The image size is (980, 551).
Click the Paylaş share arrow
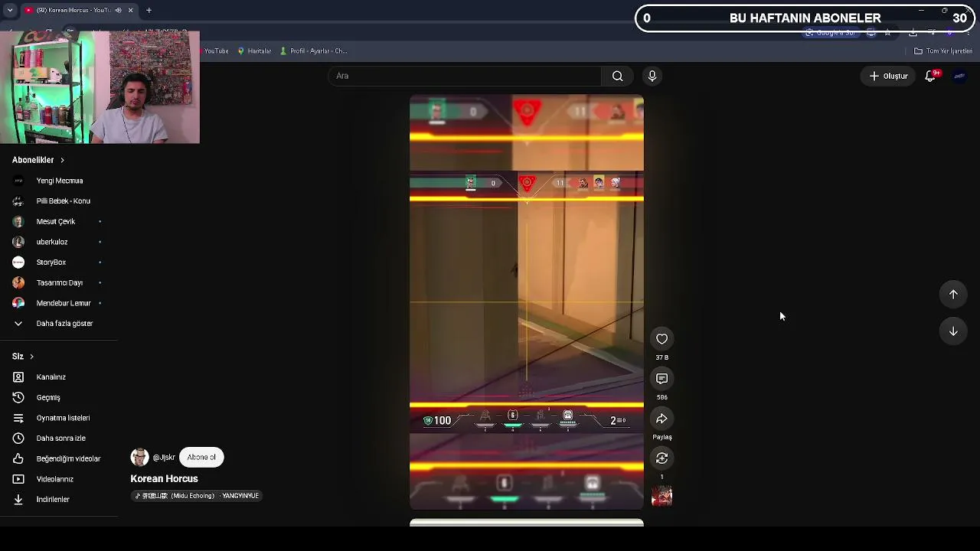662,419
